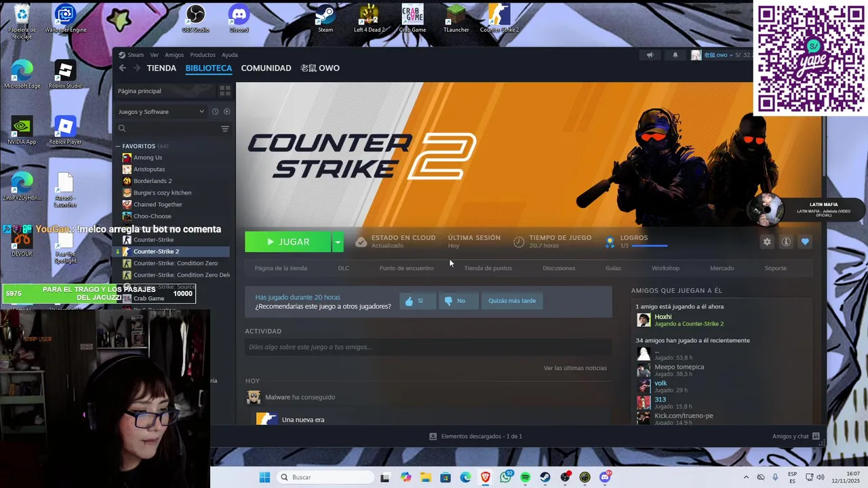Open the Discusiones tab

click(x=559, y=268)
